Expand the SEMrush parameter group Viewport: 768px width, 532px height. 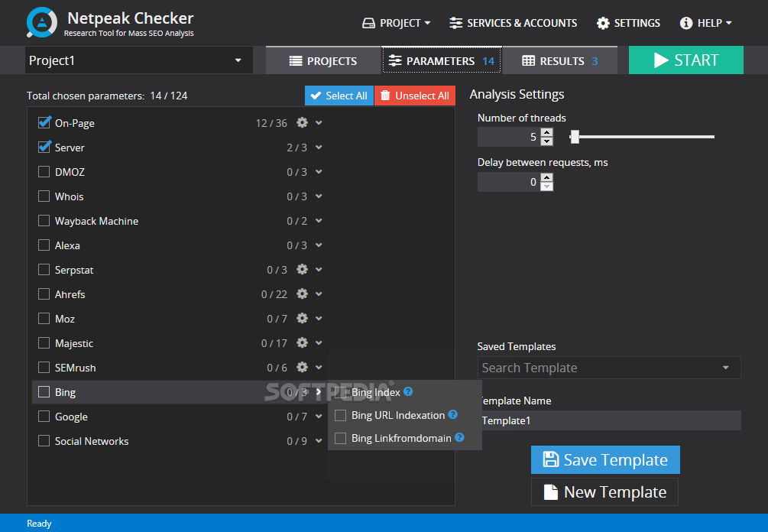tap(319, 368)
